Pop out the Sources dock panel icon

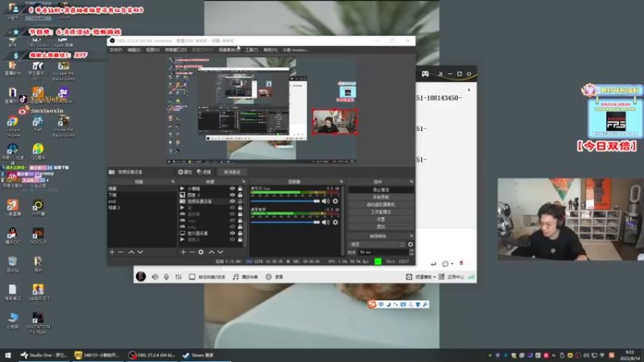pos(244,182)
